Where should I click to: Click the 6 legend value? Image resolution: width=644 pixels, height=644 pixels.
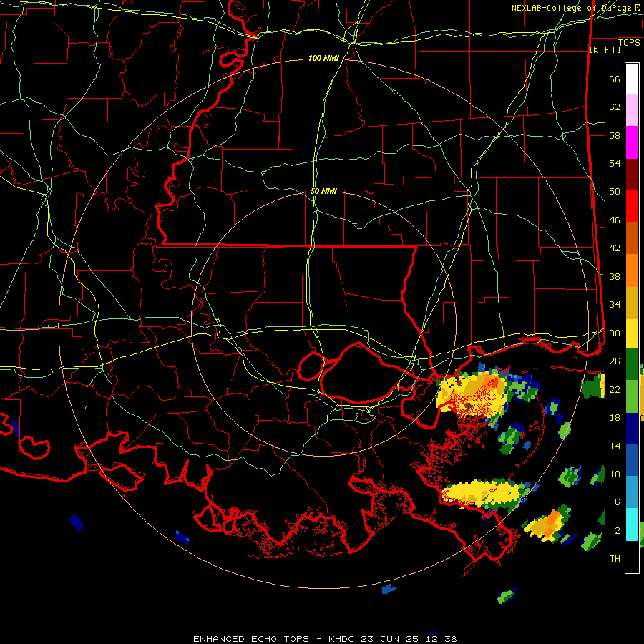617,502
